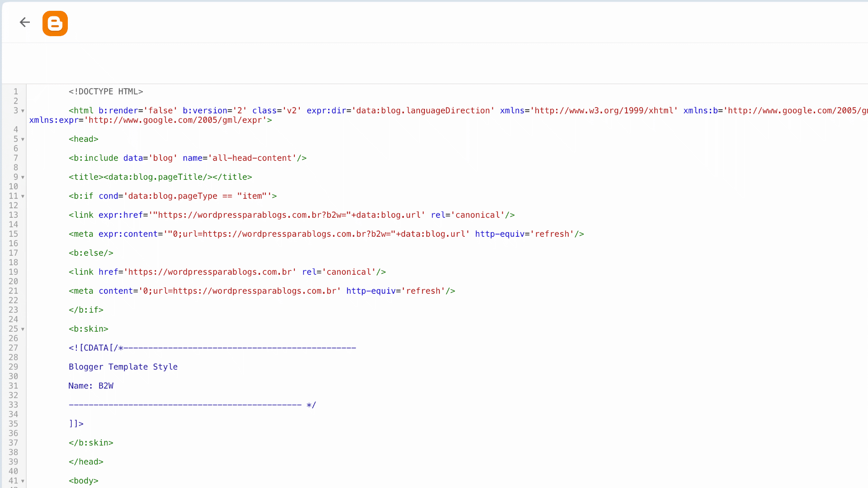Go back using the left arrow
The width and height of the screenshot is (868, 488).
[x=25, y=22]
